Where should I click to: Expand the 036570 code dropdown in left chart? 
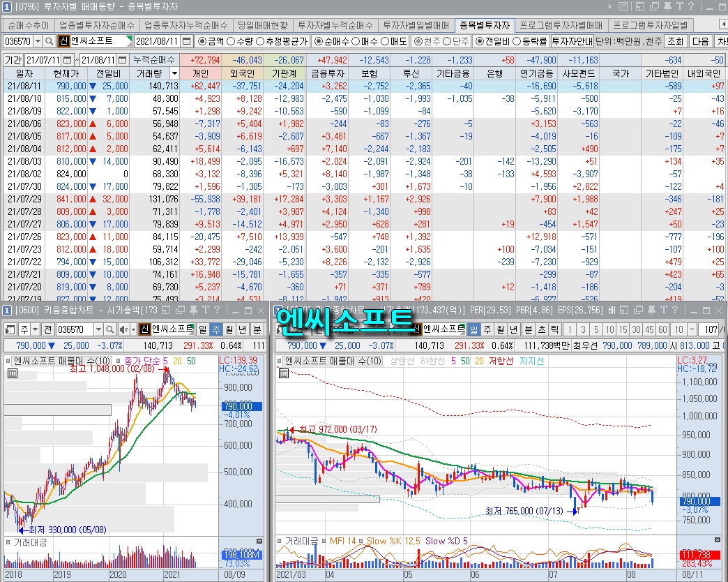click(x=98, y=329)
